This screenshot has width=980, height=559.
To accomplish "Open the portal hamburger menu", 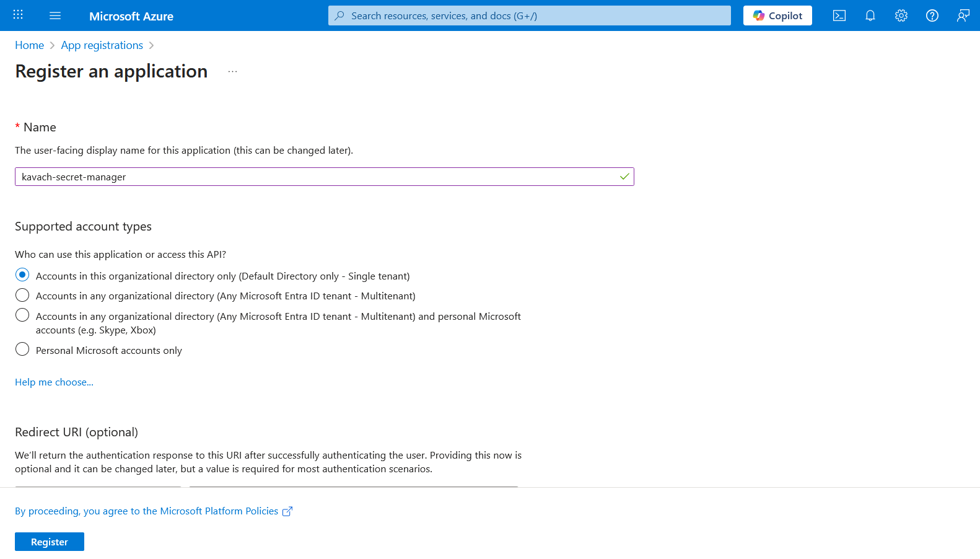I will coord(55,15).
